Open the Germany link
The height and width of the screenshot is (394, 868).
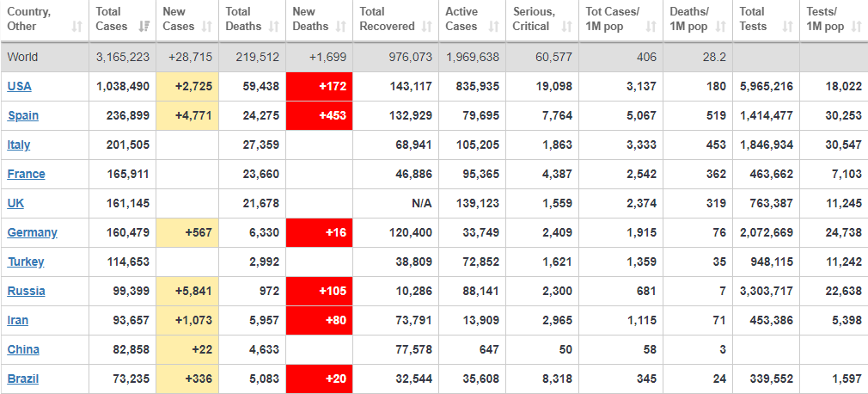tap(33, 232)
